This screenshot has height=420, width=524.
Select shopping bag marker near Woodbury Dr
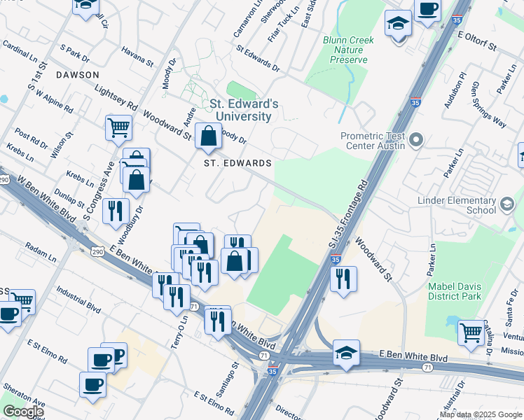pos(136,182)
